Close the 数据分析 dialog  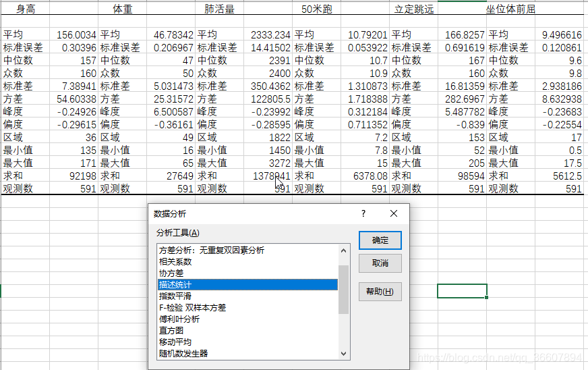pos(393,213)
